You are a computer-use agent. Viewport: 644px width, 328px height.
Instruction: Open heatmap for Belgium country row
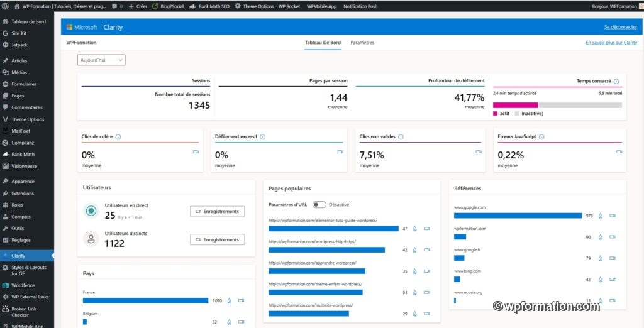point(229,322)
